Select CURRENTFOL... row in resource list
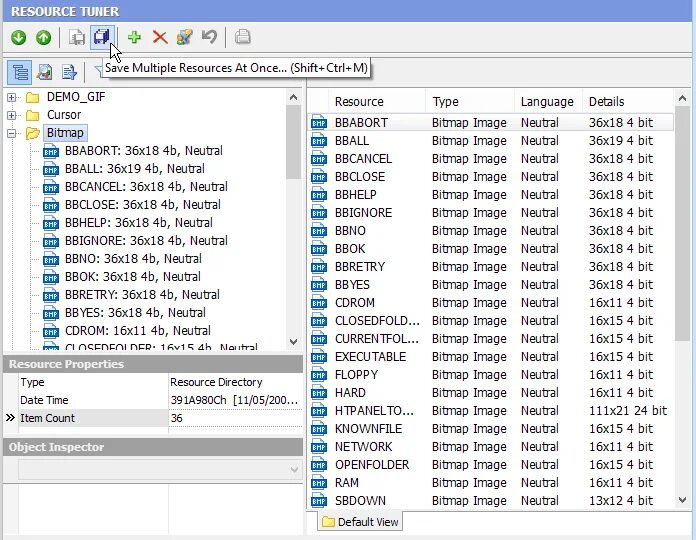 [x=490, y=339]
